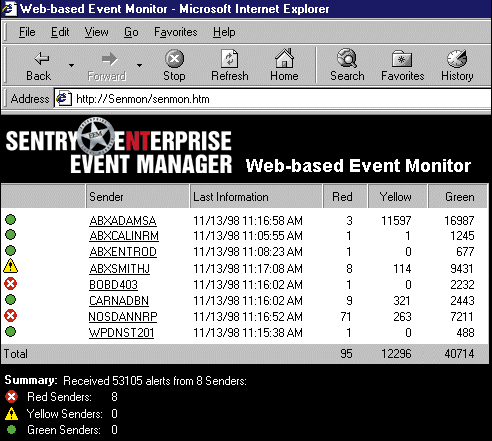Click the page icon in the Address bar

[63, 99]
